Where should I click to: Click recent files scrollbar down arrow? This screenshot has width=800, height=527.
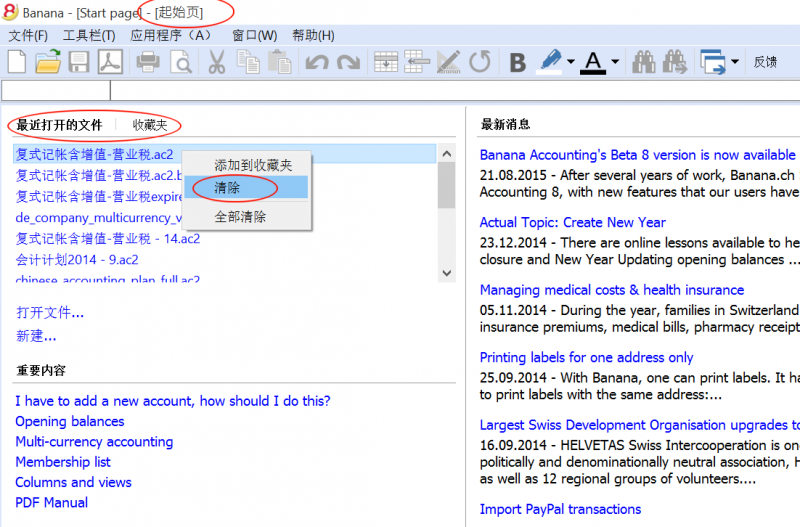click(x=447, y=273)
